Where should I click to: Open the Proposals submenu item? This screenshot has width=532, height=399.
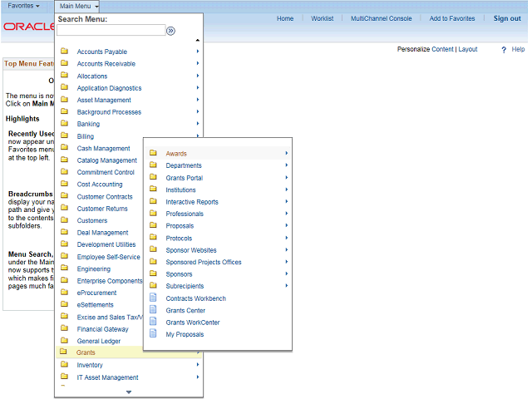click(180, 226)
